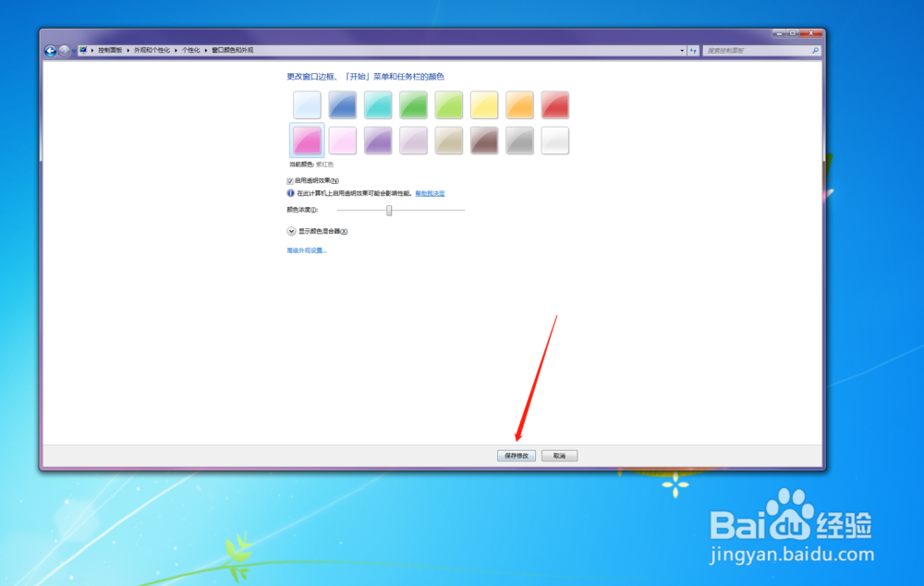924x586 pixels.
Task: Maximize the window colour settings window
Action: [x=793, y=33]
